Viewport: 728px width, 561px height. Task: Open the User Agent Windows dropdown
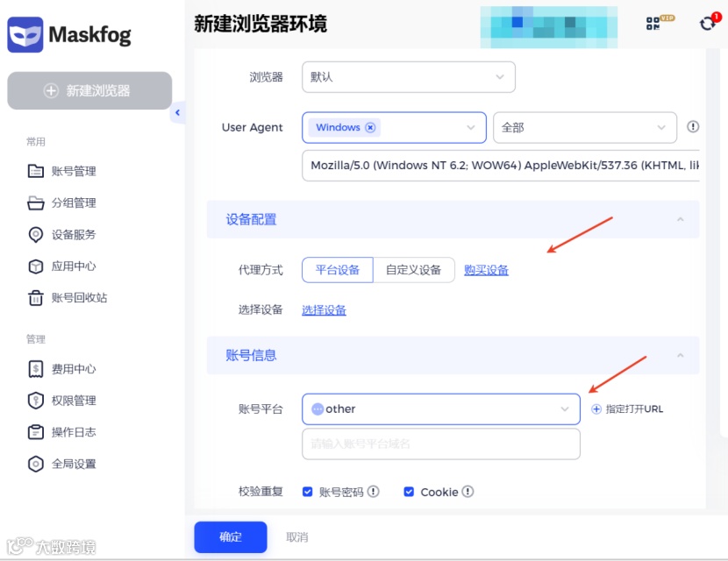(x=394, y=127)
